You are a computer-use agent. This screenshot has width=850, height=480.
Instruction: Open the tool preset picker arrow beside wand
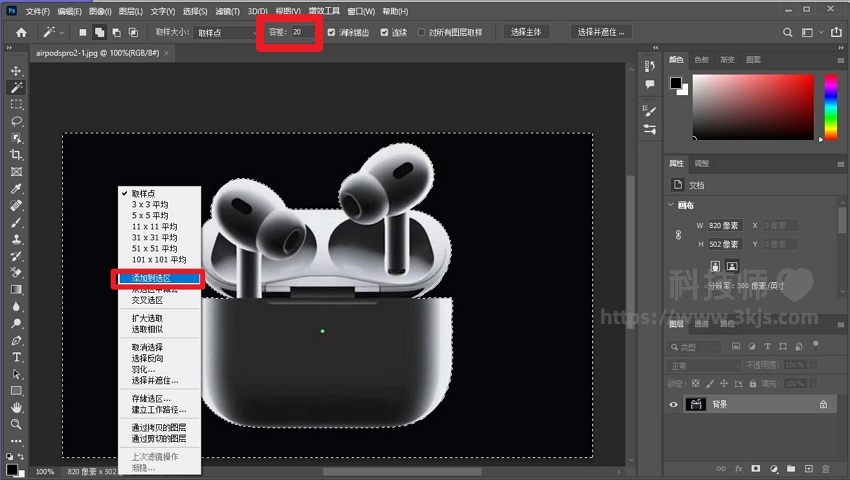tap(62, 33)
